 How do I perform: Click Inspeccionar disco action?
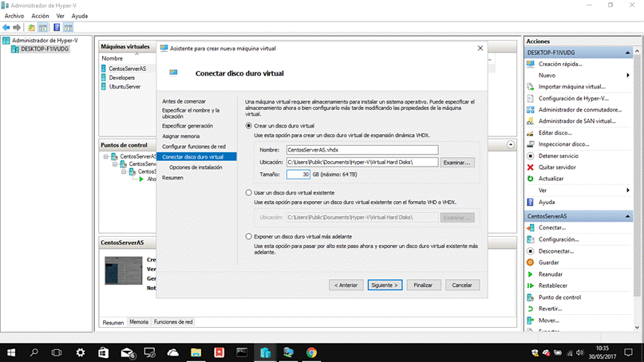point(563,144)
